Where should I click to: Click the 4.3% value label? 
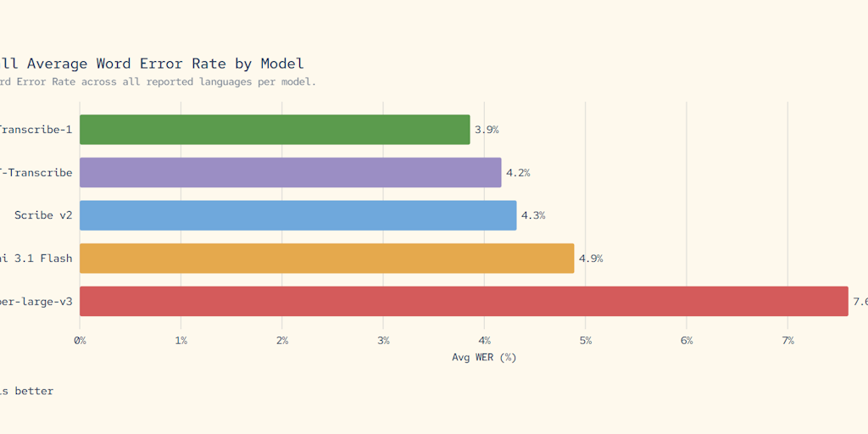[x=533, y=215]
